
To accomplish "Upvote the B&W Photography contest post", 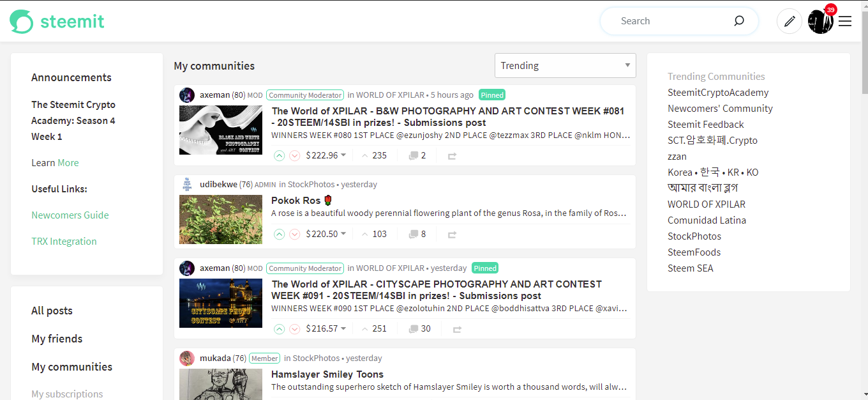I will pos(279,155).
